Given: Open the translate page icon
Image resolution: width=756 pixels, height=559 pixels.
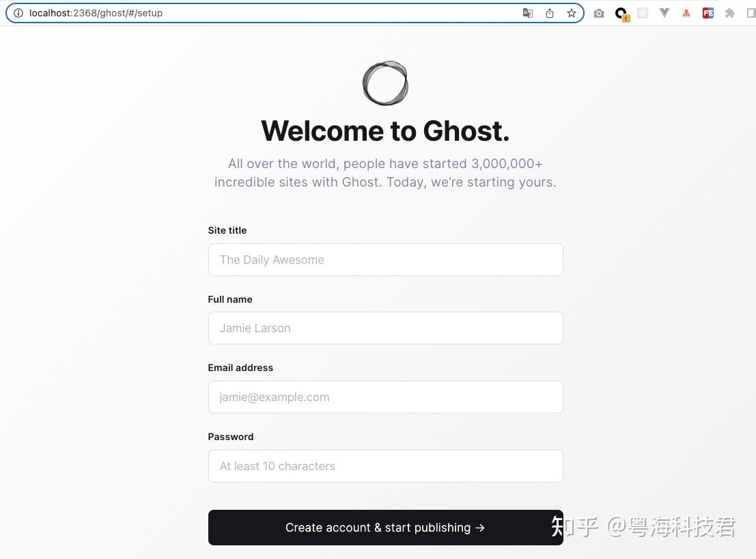Looking at the screenshot, I should point(527,13).
